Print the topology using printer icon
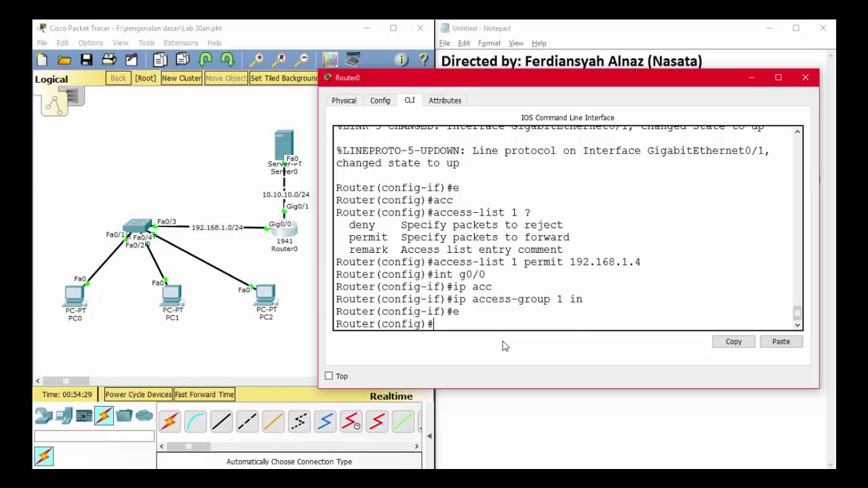868x488 pixels. (108, 60)
